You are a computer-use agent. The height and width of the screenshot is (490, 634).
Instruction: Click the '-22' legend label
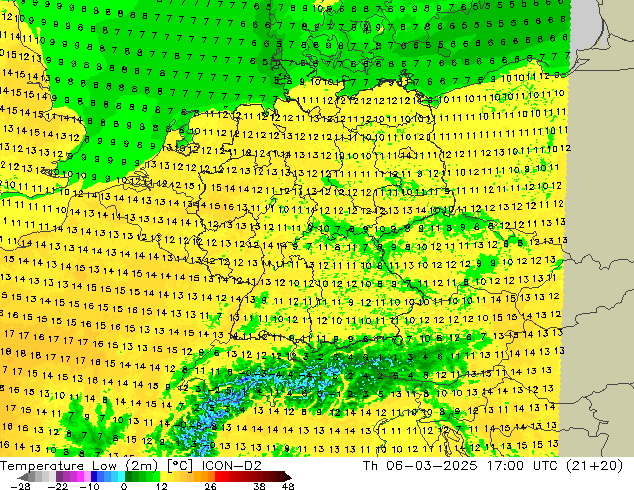point(57,486)
